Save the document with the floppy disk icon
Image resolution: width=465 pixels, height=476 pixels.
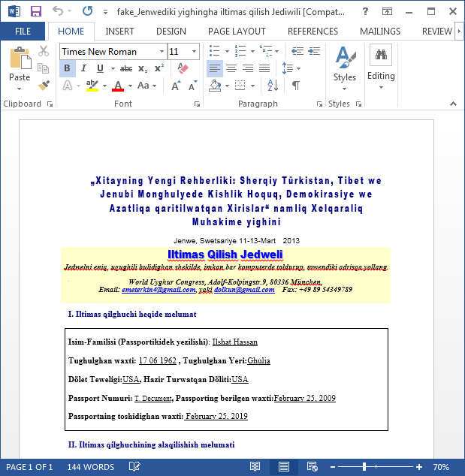[x=36, y=11]
